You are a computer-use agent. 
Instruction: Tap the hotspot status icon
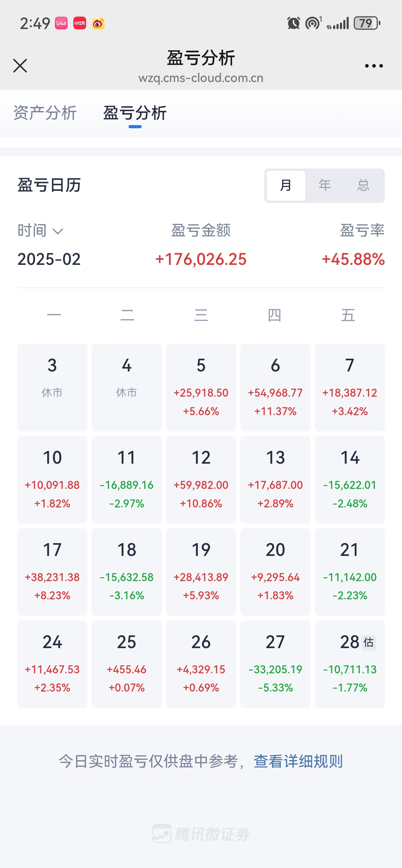click(x=313, y=23)
